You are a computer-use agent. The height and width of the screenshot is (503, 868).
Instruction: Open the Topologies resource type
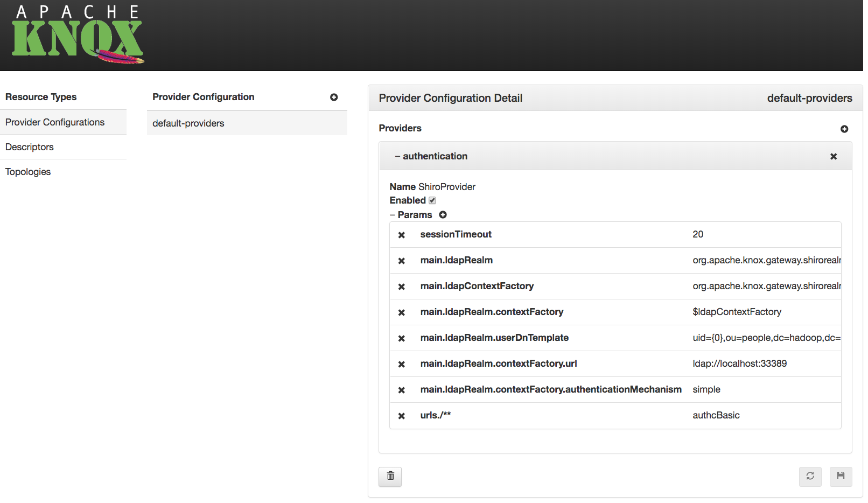tap(27, 171)
